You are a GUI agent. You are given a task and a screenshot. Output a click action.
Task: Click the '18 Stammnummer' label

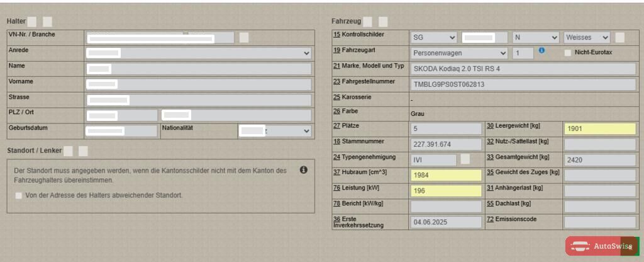click(x=358, y=142)
